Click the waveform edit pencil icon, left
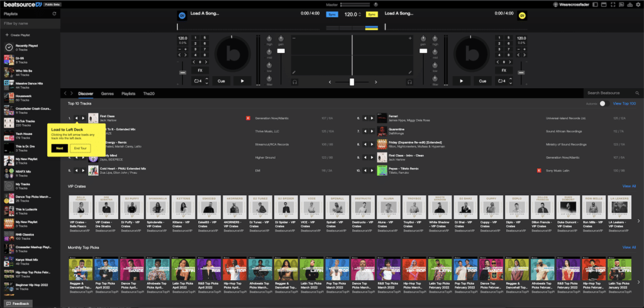Screen dimensions: 644x308 [x=294, y=73]
